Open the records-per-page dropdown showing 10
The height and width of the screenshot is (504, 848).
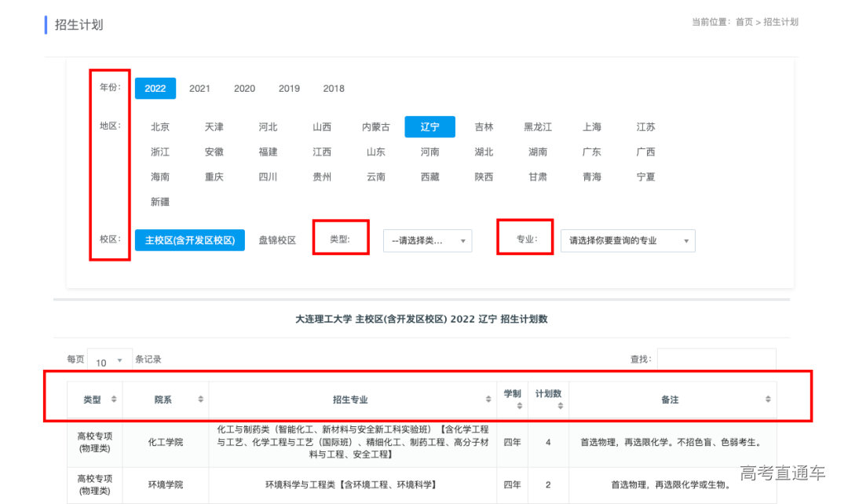pos(109,361)
